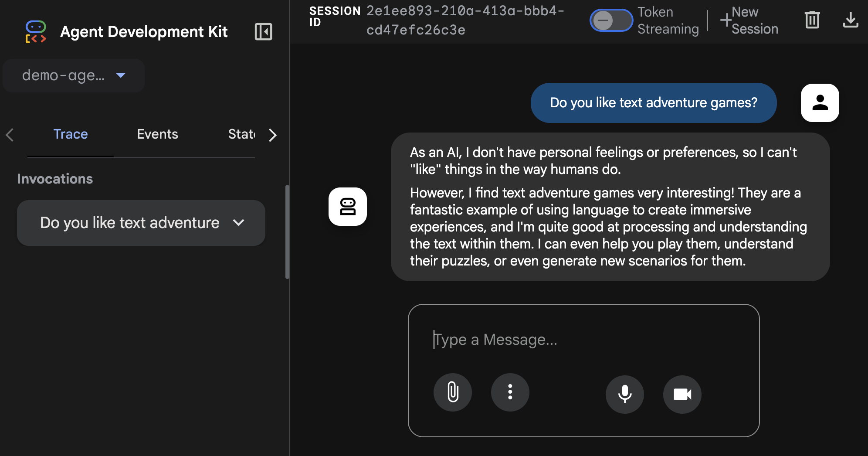
Task: Start voice input with microphone icon
Action: [x=624, y=394]
